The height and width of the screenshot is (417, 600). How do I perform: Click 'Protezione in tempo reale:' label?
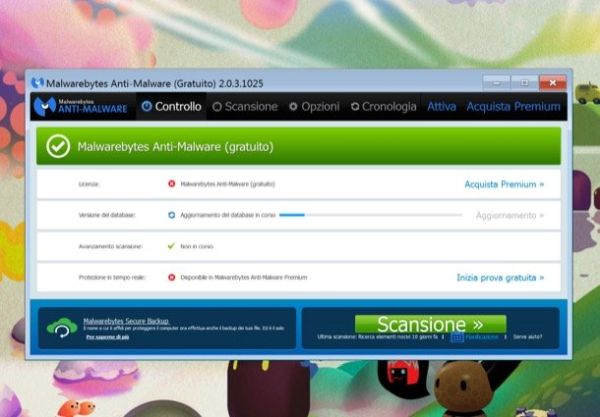(112, 277)
